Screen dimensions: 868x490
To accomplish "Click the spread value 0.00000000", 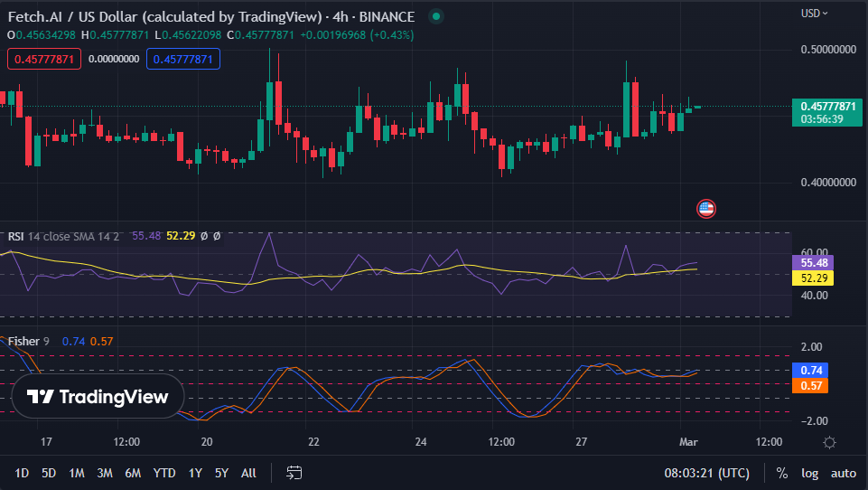I will coord(114,59).
